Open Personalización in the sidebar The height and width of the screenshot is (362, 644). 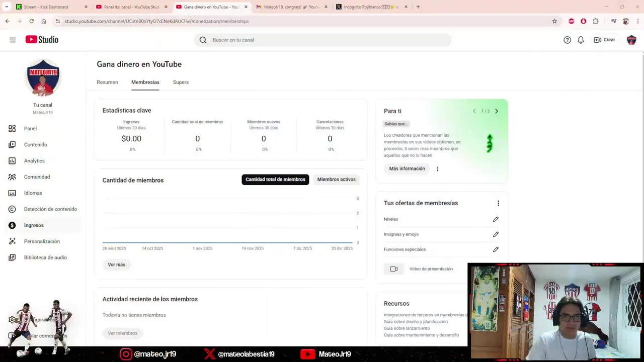point(43,241)
